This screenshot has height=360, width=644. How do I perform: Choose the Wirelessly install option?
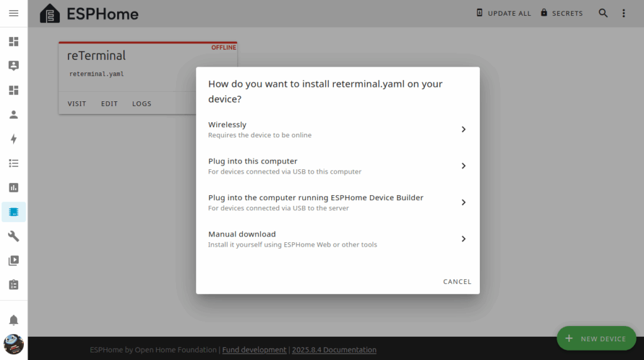[x=338, y=130]
